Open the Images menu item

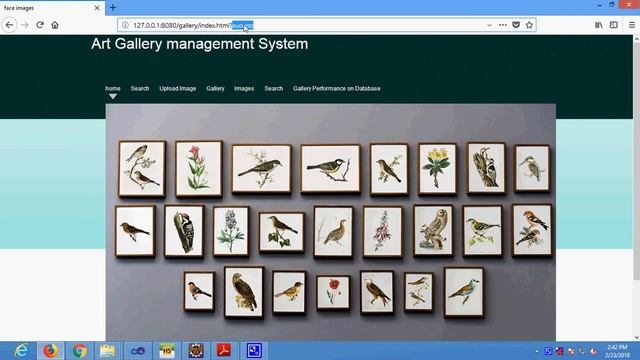(244, 88)
